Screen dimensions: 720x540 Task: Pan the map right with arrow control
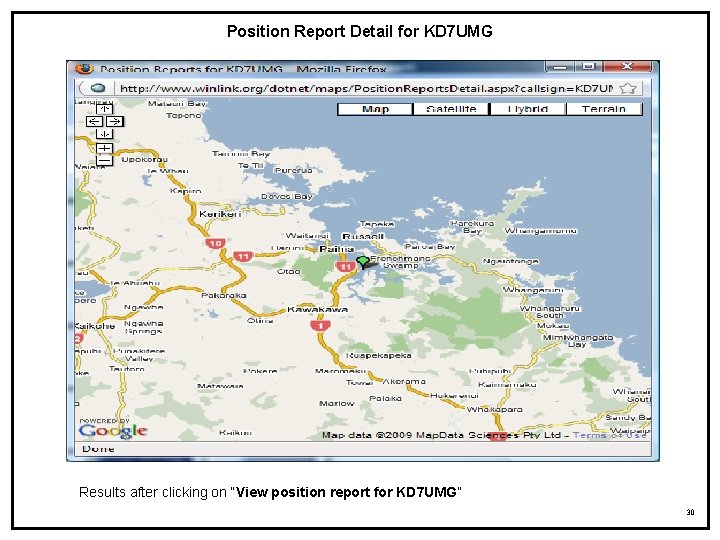pos(115,121)
